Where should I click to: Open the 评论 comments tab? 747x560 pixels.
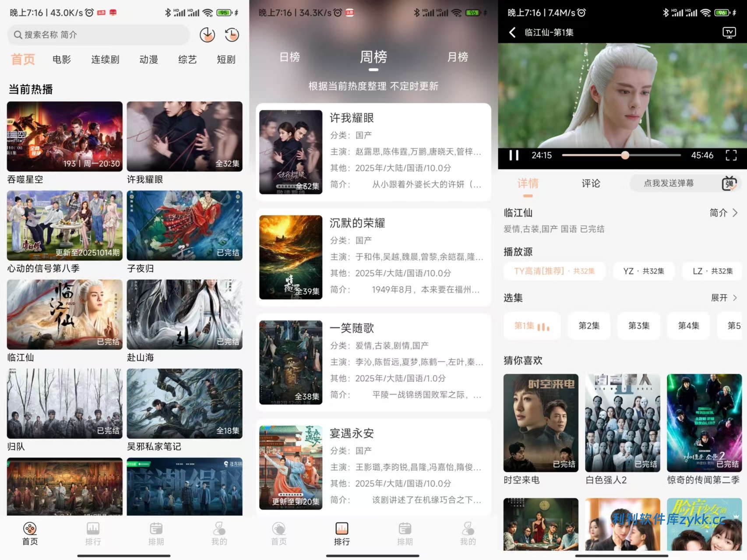pyautogui.click(x=591, y=183)
